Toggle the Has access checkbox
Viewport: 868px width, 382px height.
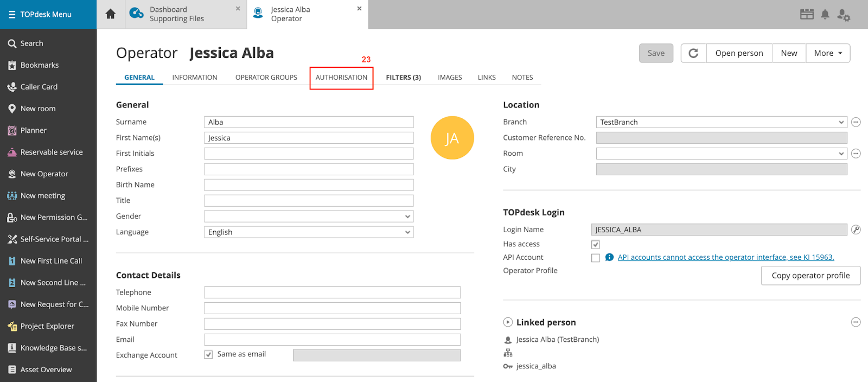pos(596,245)
